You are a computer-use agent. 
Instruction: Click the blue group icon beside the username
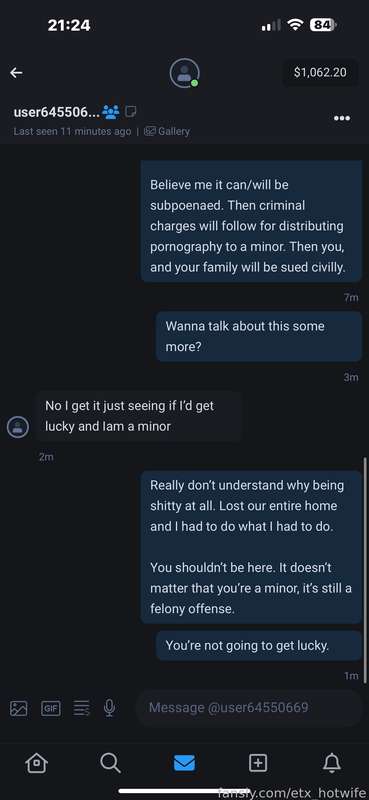(x=111, y=112)
